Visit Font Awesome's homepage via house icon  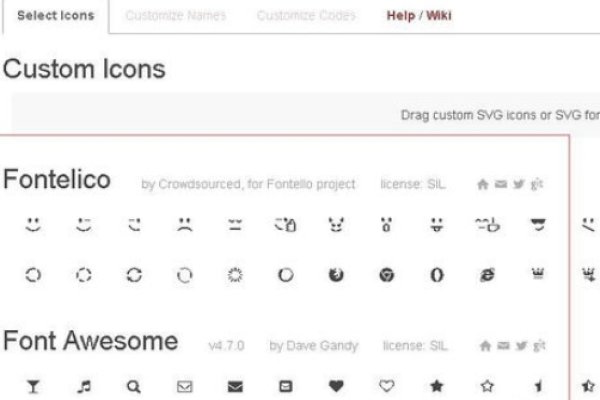[x=484, y=345]
